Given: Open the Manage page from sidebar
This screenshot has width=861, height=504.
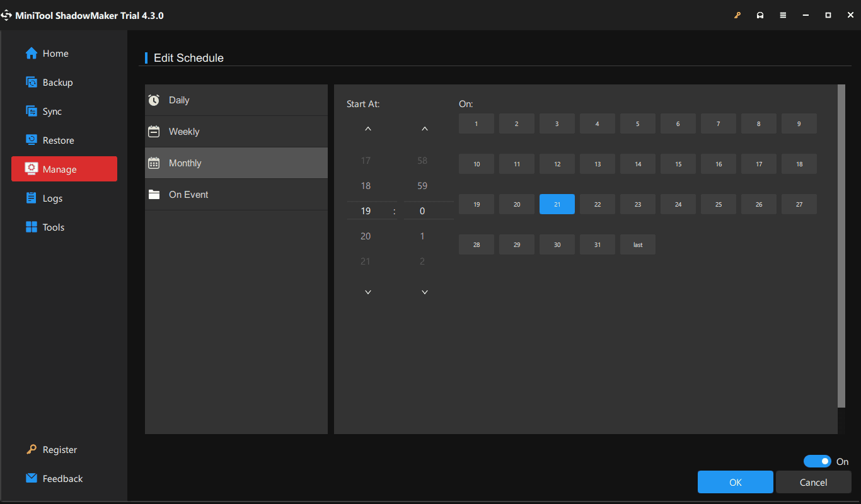Looking at the screenshot, I should pos(64,169).
